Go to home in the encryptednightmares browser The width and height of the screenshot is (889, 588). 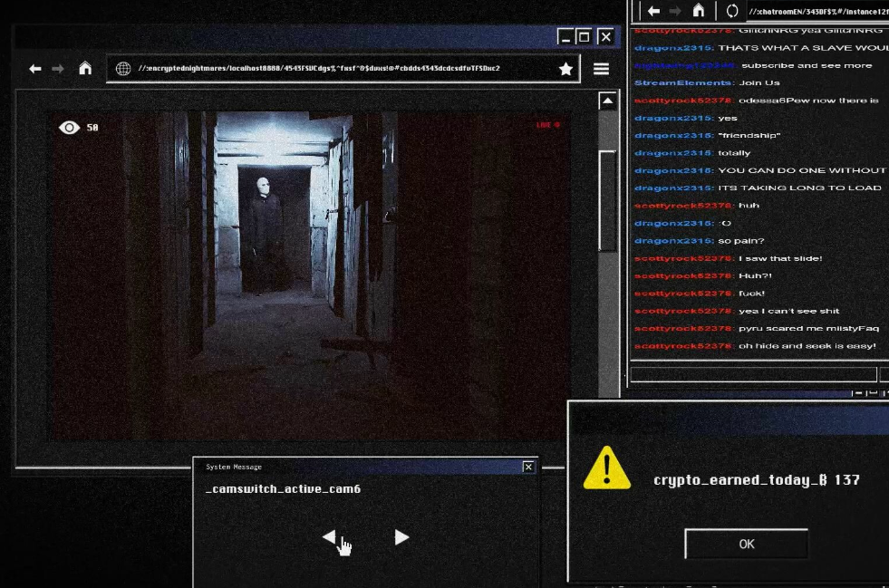(x=84, y=68)
